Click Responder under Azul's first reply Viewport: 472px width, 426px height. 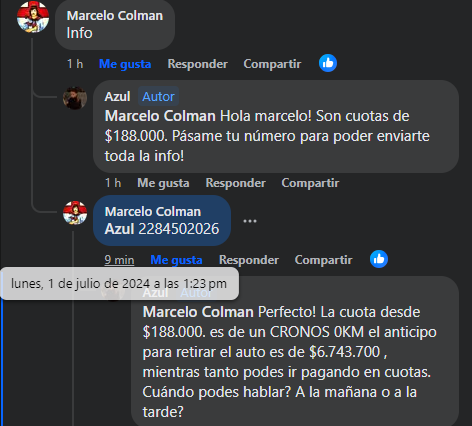[235, 183]
